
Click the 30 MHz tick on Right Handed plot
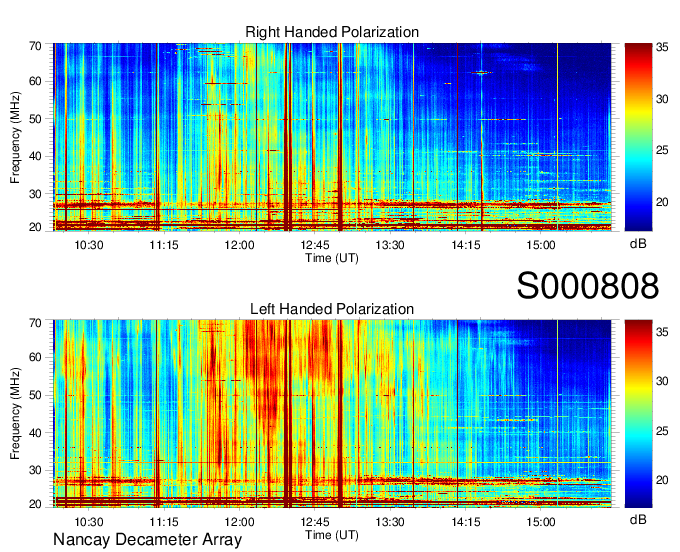pos(35,194)
